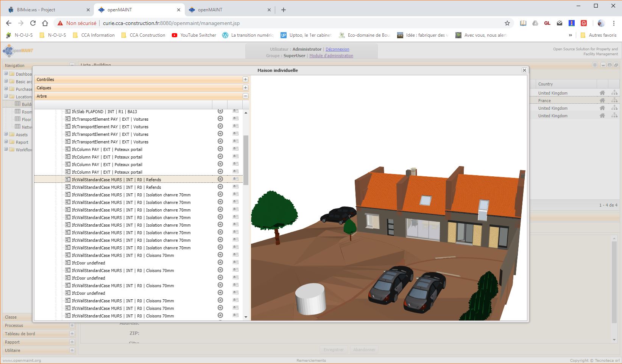
Task: Collapse the Arbre panel
Action: click(245, 96)
